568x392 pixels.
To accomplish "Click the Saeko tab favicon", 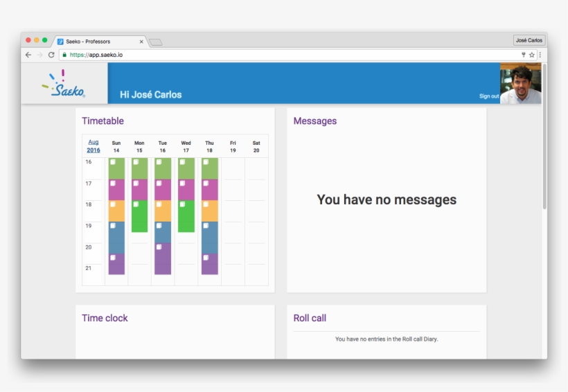I will tap(60, 42).
